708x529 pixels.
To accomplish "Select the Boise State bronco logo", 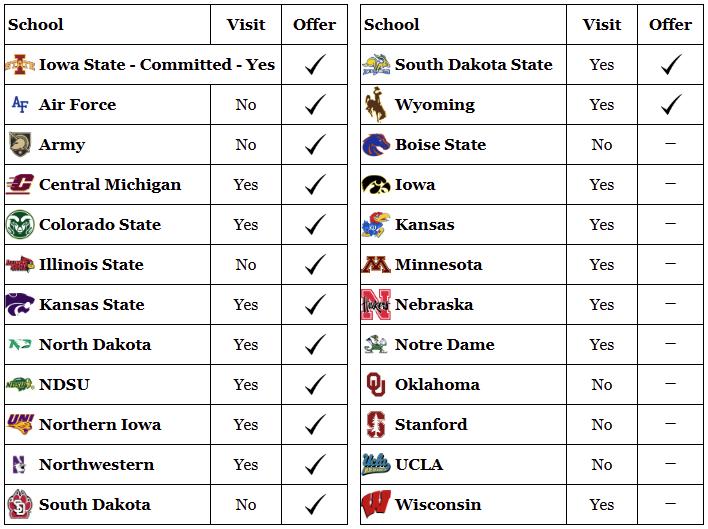I will [x=376, y=144].
